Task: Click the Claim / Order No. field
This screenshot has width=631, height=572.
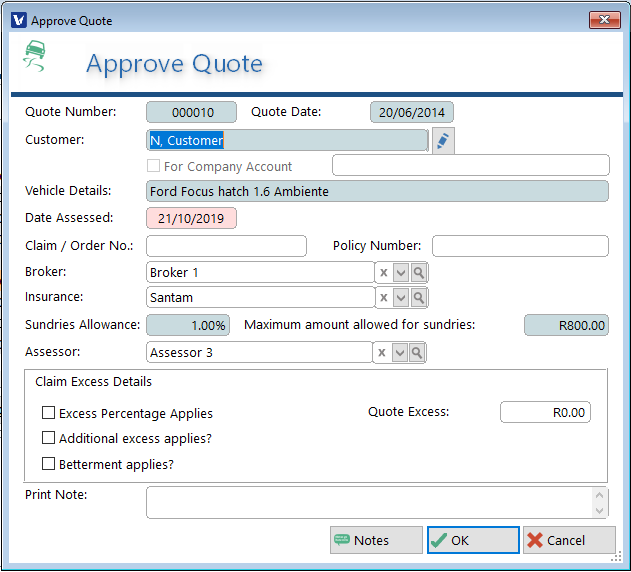Action: [226, 246]
